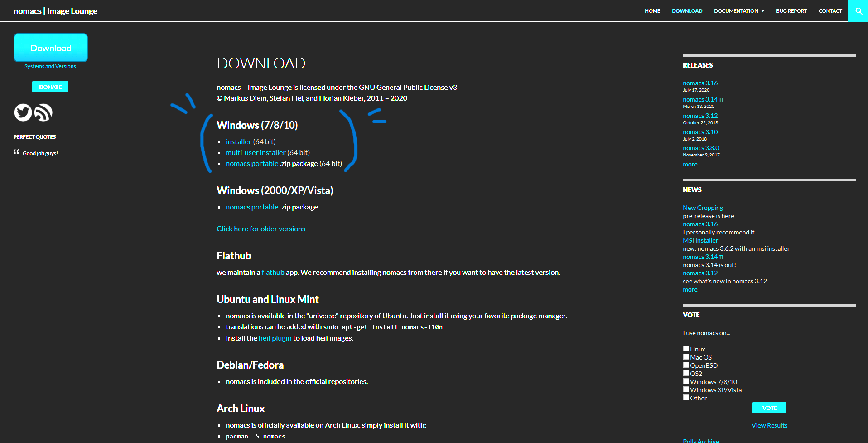Open the Contact menu item
The width and height of the screenshot is (868, 443).
[x=830, y=11]
